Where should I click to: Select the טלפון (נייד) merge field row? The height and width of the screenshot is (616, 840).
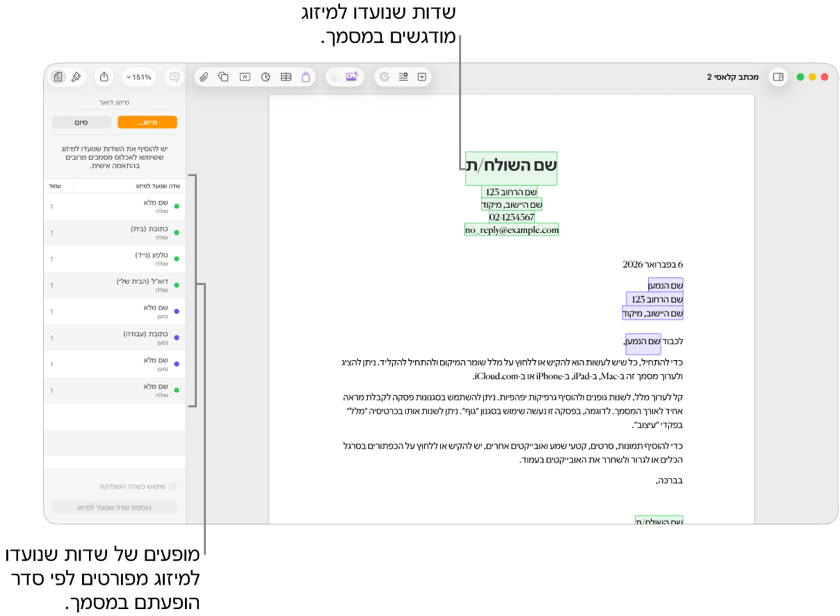(x=115, y=259)
